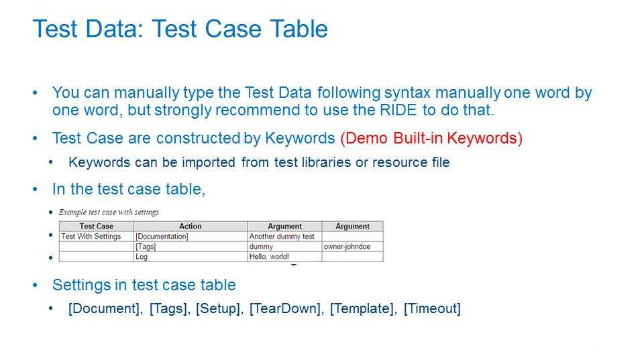This screenshot has height=362, width=644.
Task: Select the "Action" column header
Action: pos(190,227)
